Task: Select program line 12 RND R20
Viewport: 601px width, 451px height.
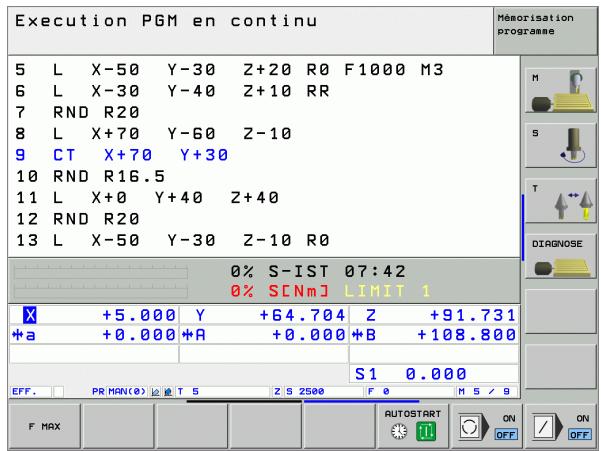Action: pyautogui.click(x=77, y=219)
